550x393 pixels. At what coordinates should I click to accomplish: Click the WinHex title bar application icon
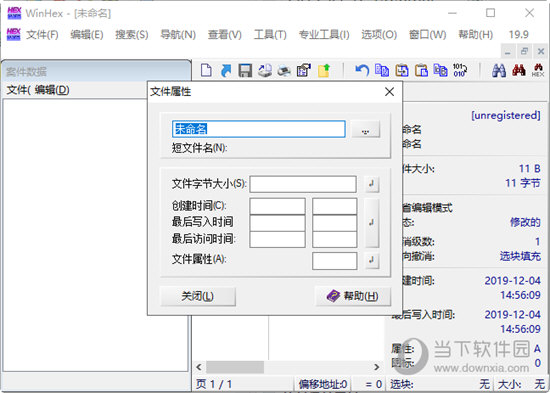coord(14,13)
